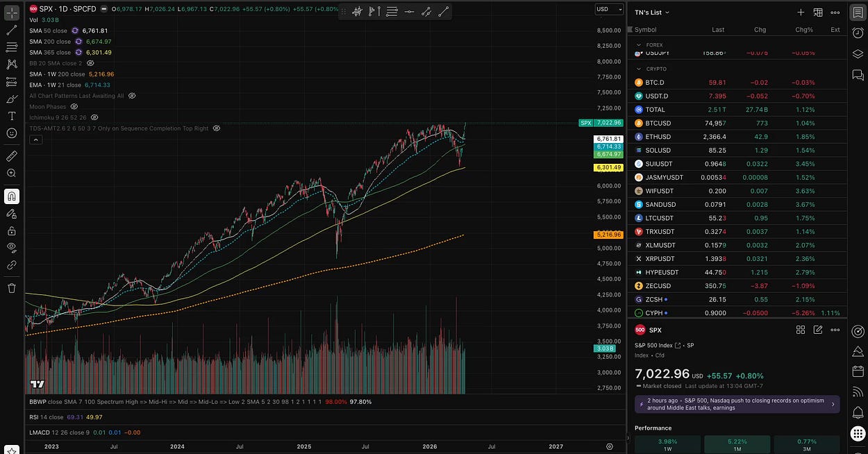Toggle magnet mode in left toolbar

(12, 196)
